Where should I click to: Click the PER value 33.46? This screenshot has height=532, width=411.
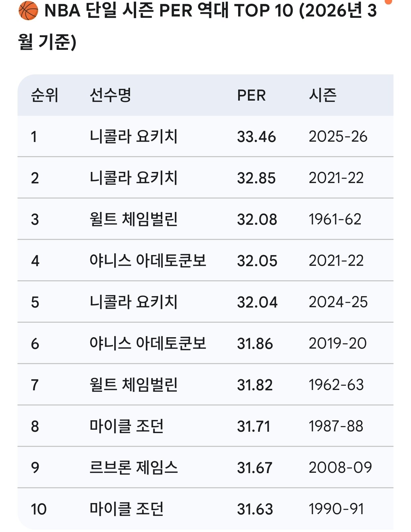point(256,137)
